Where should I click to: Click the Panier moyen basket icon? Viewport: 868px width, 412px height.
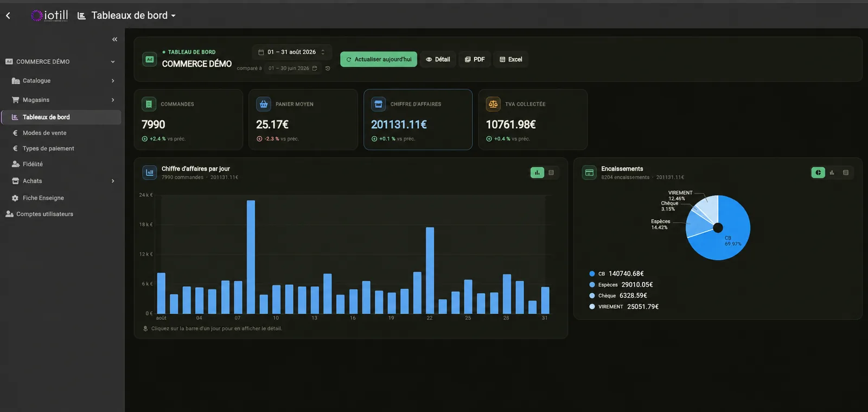264,104
